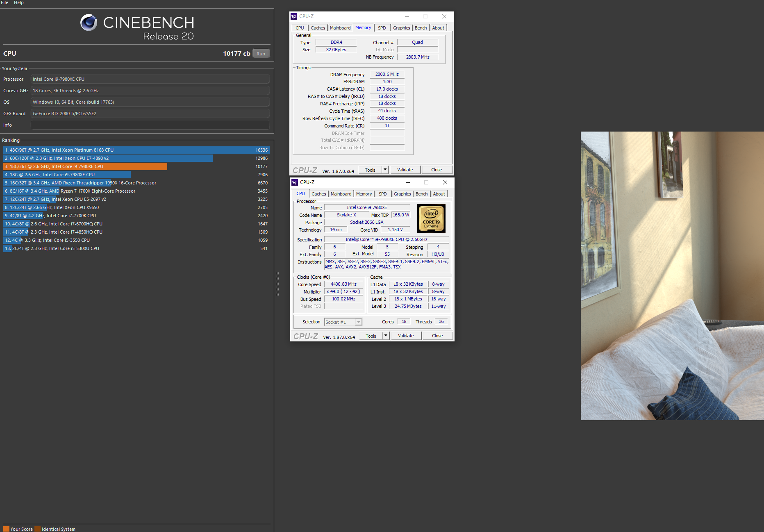Viewport: 764px width, 532px height.
Task: Click the Intel Core i9 Extreme logo
Action: [431, 218]
